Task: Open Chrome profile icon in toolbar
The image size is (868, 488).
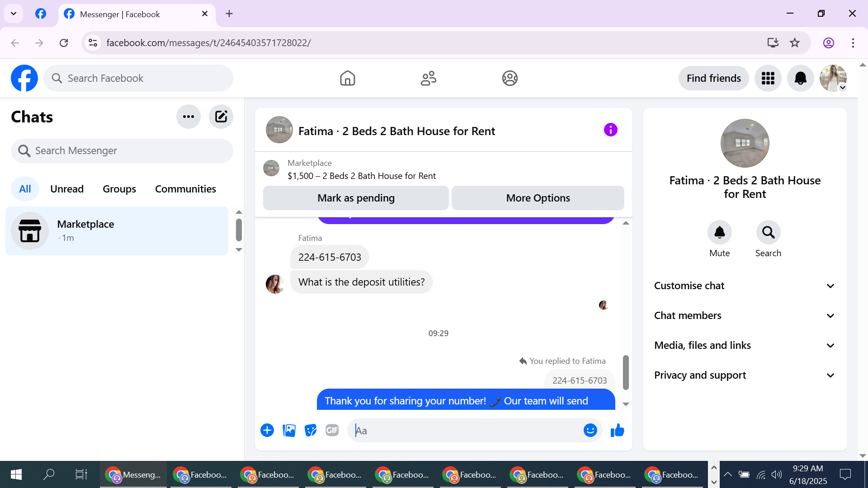Action: click(828, 43)
